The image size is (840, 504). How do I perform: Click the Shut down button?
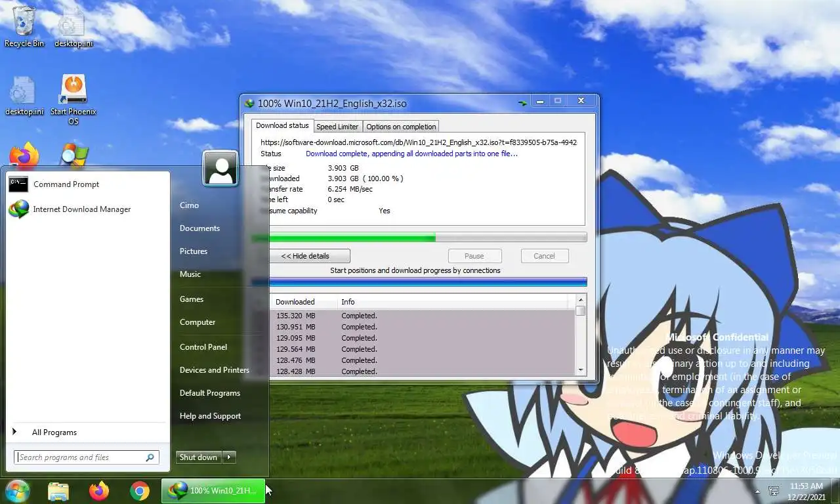pos(199,457)
